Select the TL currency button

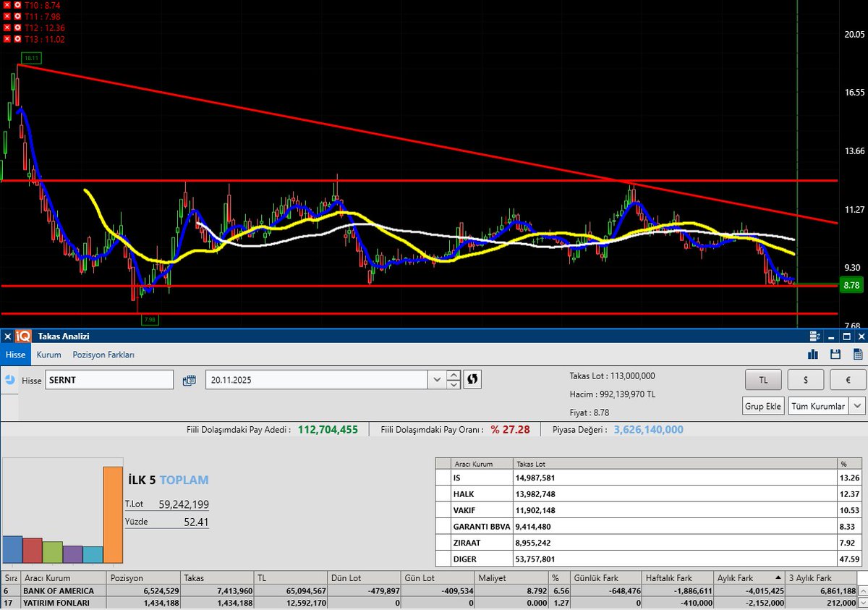763,379
